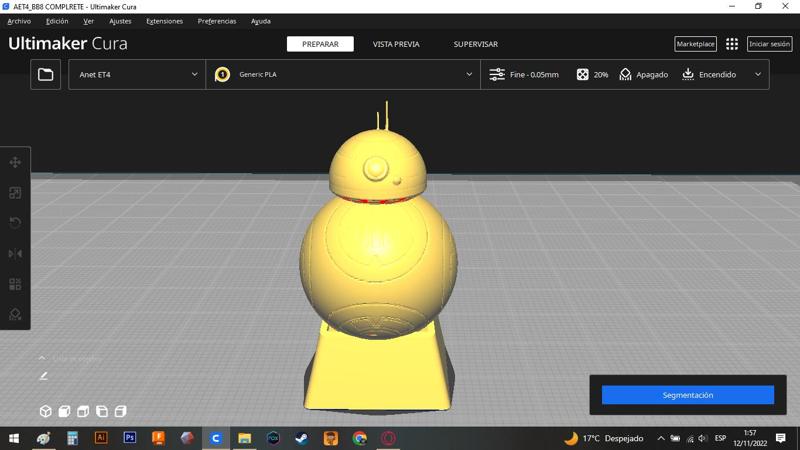Select the Support Blocker tool
Screen dimensions: 800x450
coord(15,314)
